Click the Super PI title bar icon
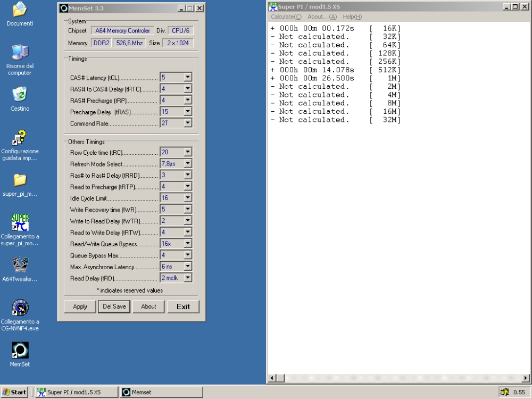The width and height of the screenshot is (532, 399). [x=273, y=6]
